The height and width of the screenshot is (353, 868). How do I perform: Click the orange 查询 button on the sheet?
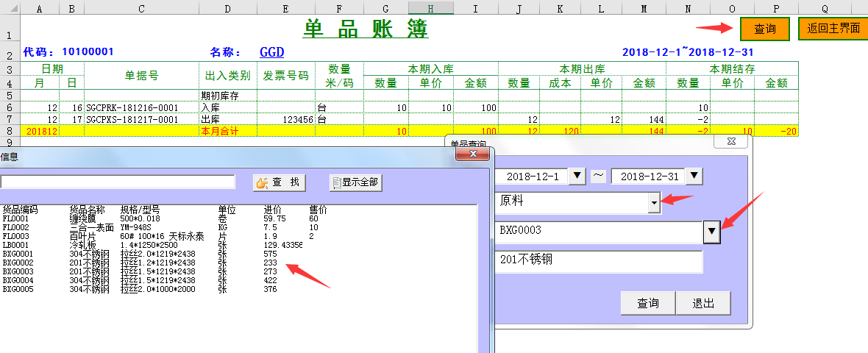[x=764, y=29]
